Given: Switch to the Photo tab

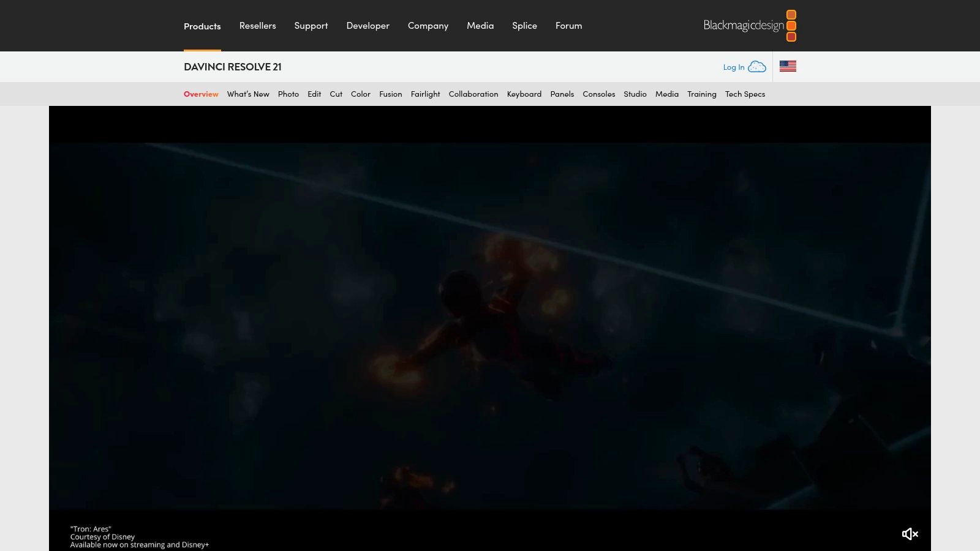Looking at the screenshot, I should coord(288,94).
